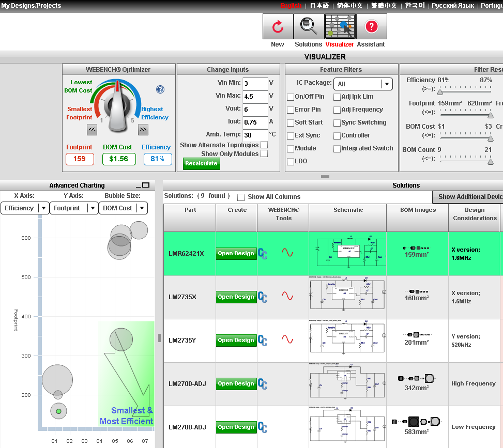Screen dimensions: 503x448
Task: Click the Recalculate button
Action: point(202,164)
